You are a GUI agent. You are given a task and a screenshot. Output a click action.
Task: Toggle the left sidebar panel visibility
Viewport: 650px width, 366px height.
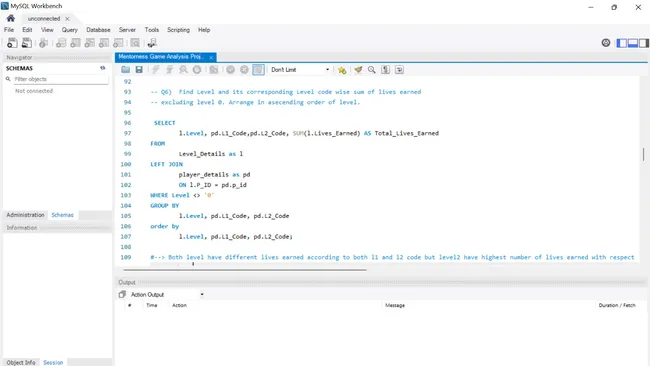coord(621,43)
